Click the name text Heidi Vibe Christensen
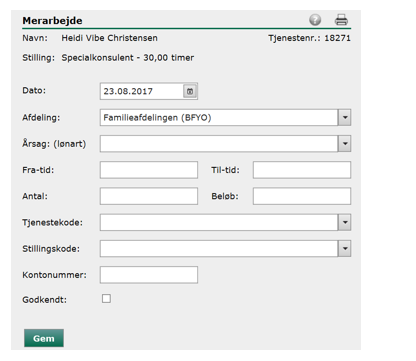 109,38
